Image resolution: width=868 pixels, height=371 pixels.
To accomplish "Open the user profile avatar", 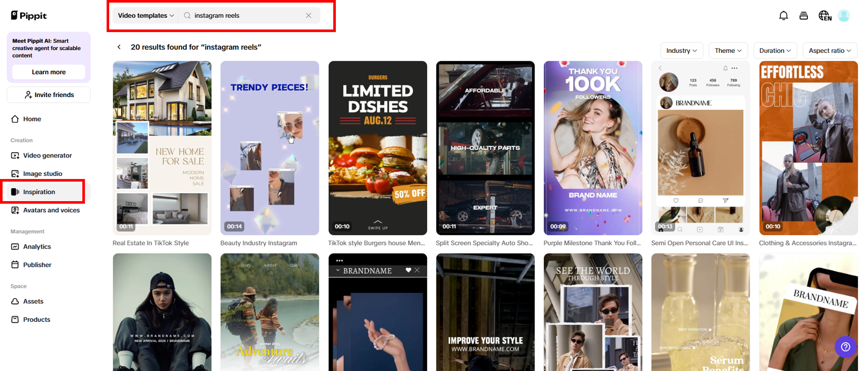I will pyautogui.click(x=843, y=16).
